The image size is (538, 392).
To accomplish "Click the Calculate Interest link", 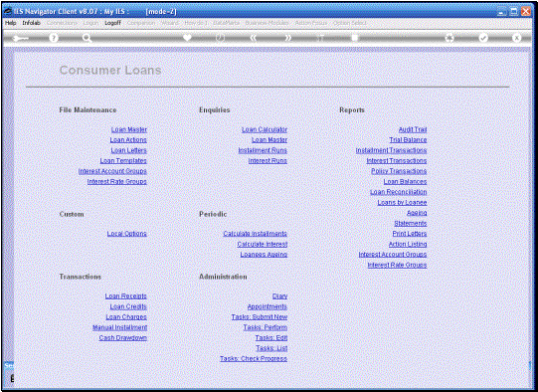I will coord(263,244).
